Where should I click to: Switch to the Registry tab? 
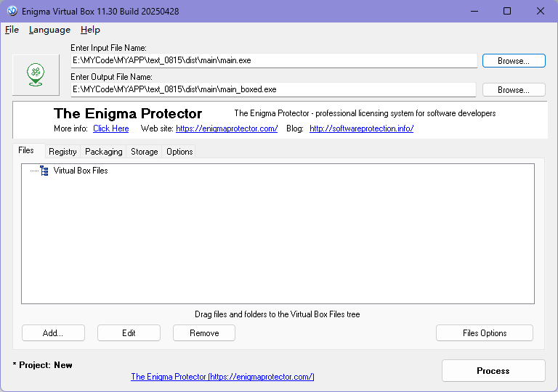point(62,152)
